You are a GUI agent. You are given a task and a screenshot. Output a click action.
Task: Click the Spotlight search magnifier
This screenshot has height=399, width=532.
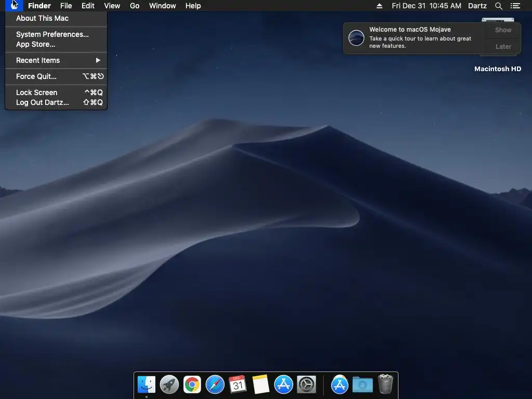coord(498,6)
